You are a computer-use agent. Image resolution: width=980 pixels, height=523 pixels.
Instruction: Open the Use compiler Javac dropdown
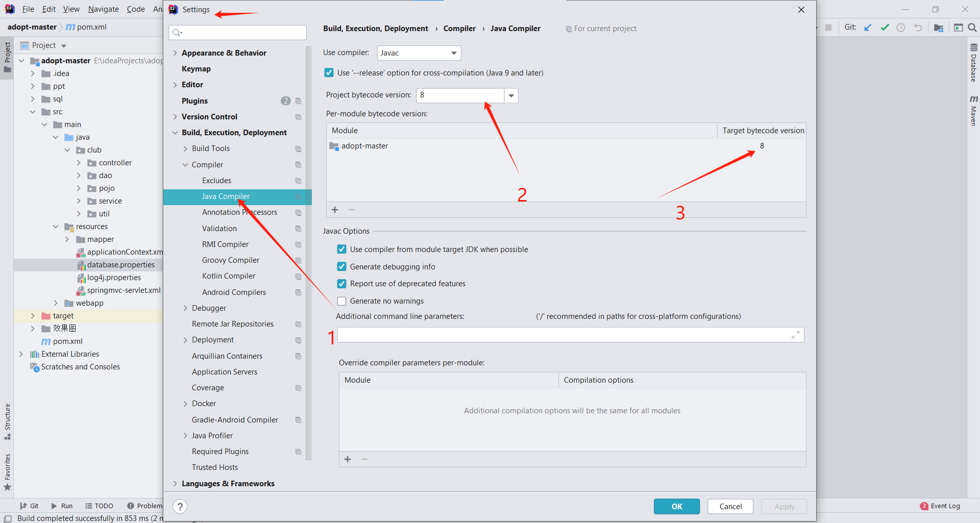419,53
